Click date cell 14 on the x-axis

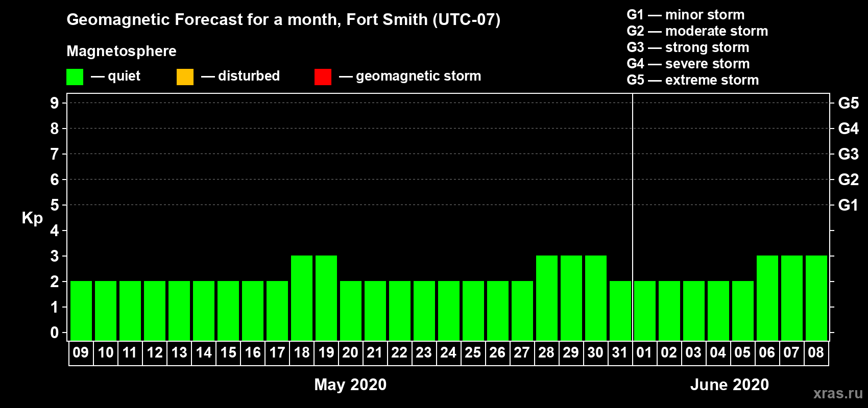(204, 353)
